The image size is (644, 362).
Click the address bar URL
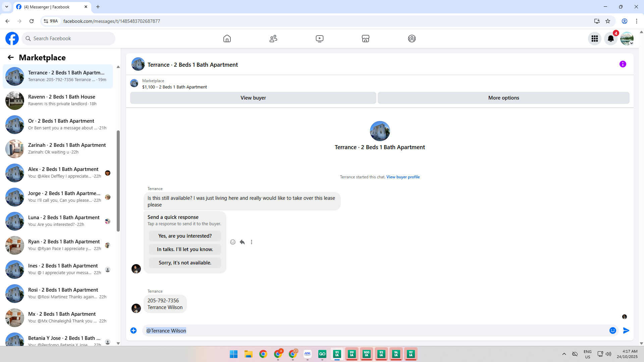tap(112, 21)
